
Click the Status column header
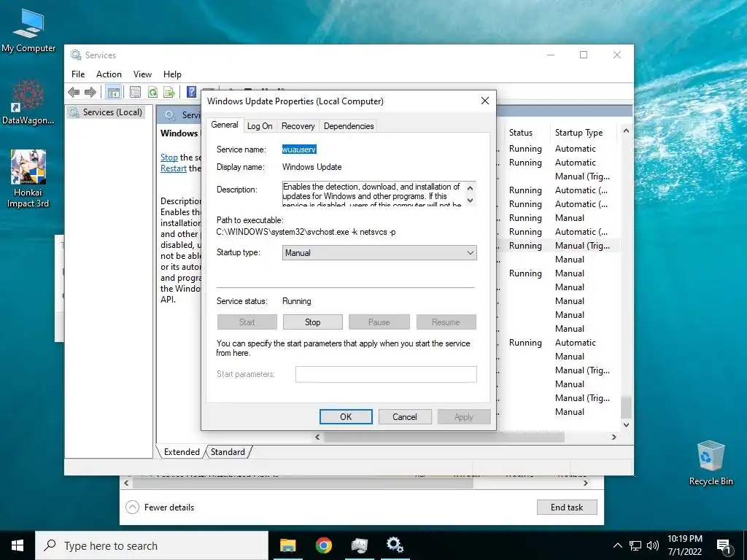point(525,133)
